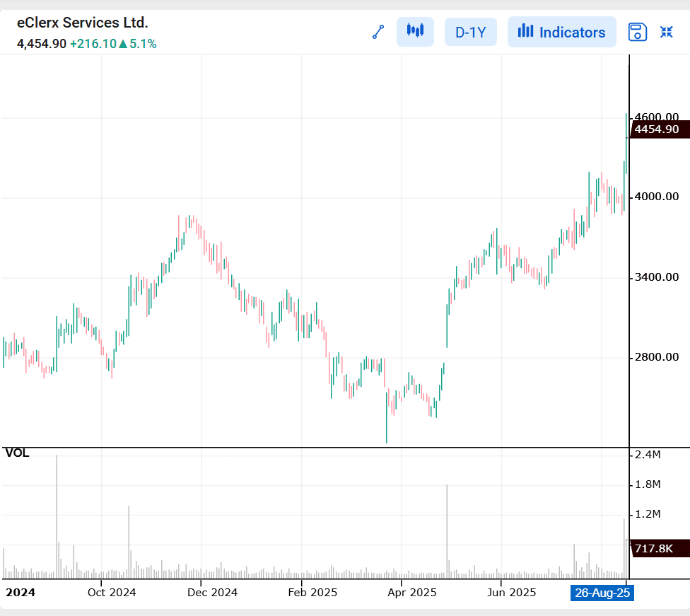Viewport: 690px width, 616px height.
Task: Click the 4454.90 current price axis marker
Action: click(659, 129)
